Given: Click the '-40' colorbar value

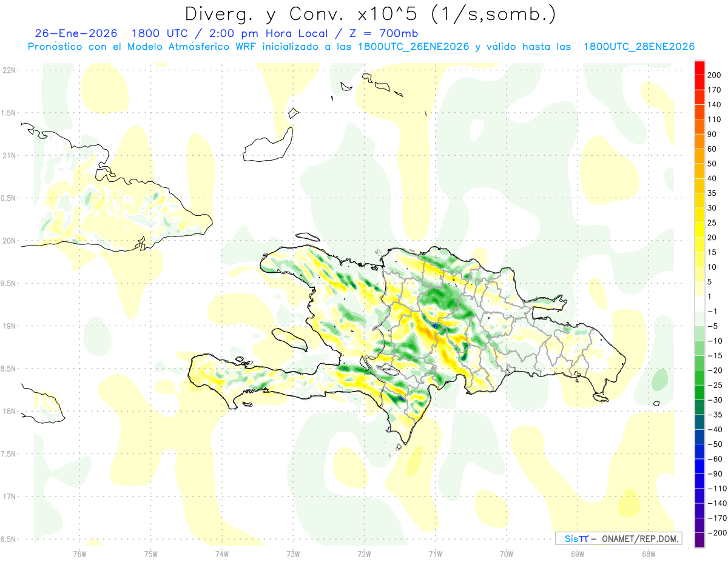Looking at the screenshot, I should point(715,429).
